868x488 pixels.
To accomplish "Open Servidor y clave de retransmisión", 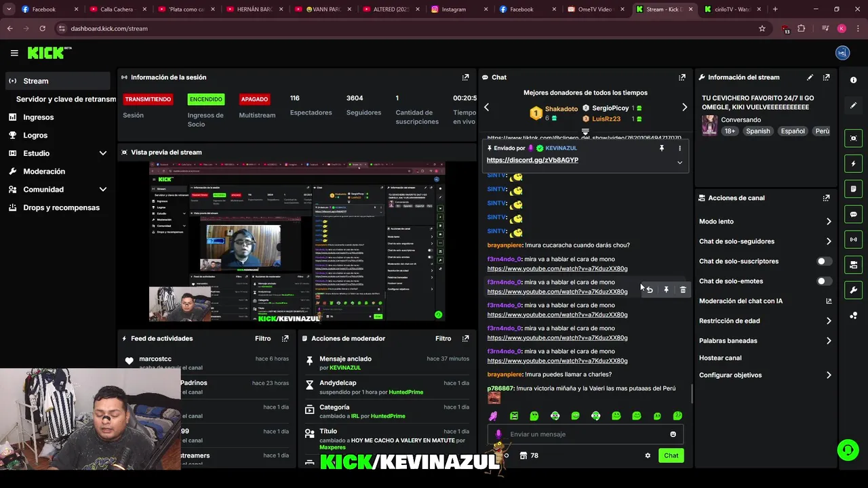I will (66, 99).
